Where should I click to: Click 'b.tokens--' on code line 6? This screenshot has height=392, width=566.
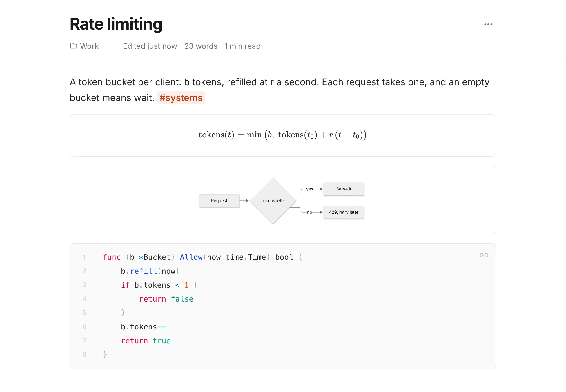coord(144,327)
